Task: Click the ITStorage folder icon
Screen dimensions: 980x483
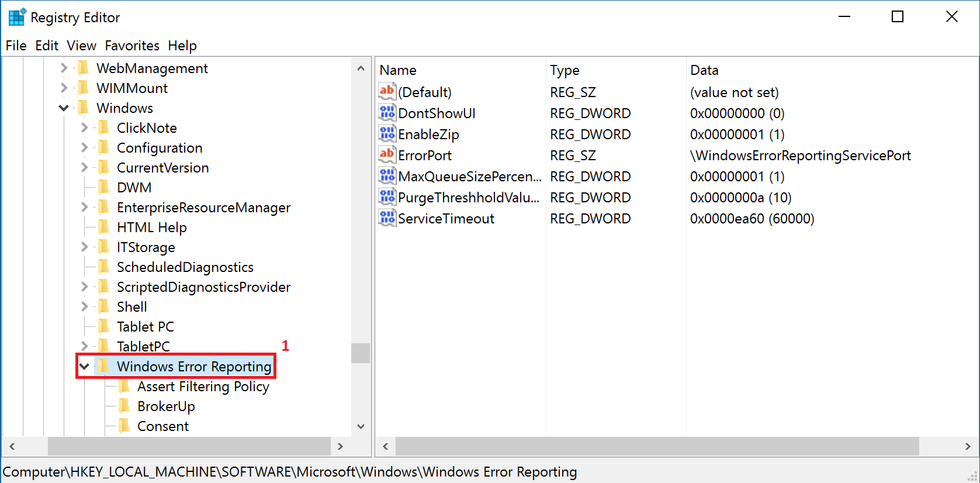Action: click(x=104, y=247)
